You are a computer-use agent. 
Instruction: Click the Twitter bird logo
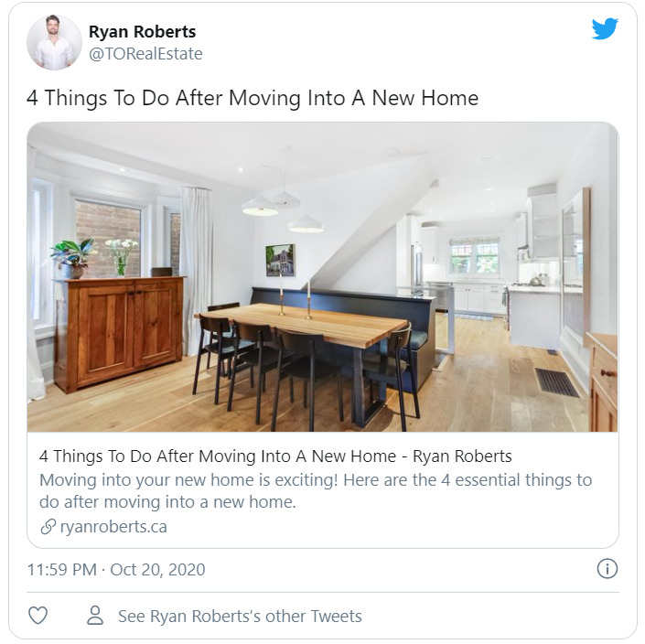pyautogui.click(x=605, y=28)
